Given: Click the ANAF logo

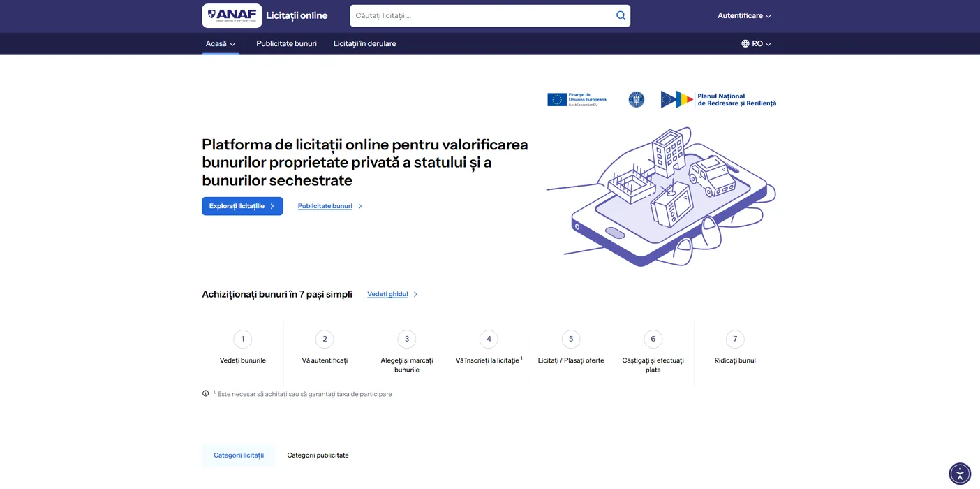Looking at the screenshot, I should click(x=232, y=15).
